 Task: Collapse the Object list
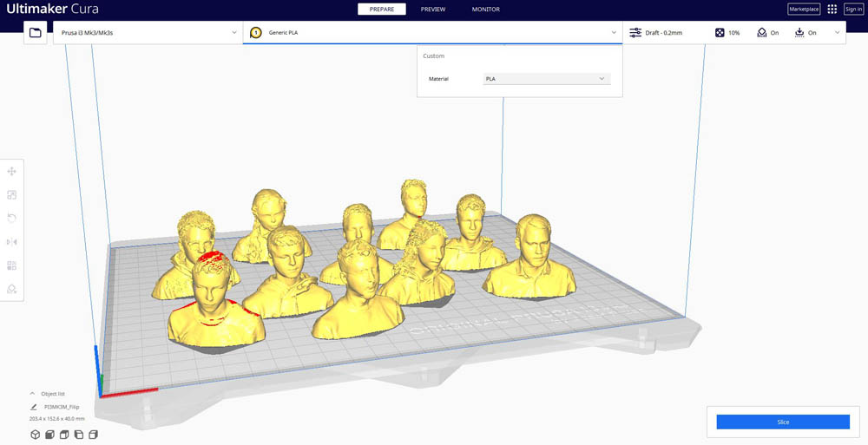pos(32,394)
